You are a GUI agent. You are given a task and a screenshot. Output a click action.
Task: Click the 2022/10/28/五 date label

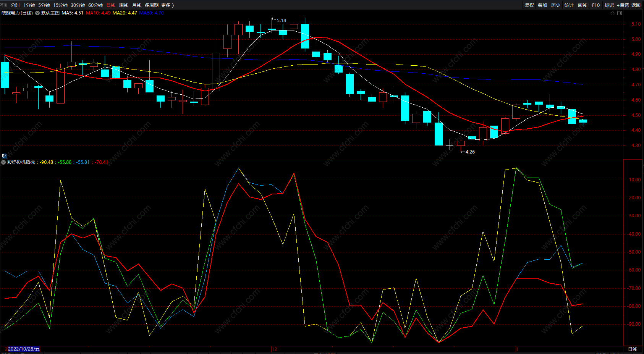[24, 349]
